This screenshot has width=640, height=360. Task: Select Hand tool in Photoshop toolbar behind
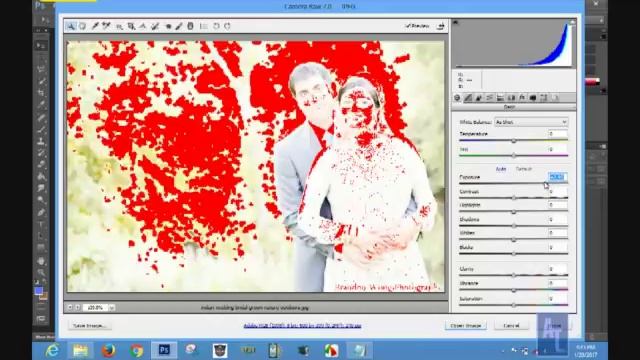pos(41,260)
